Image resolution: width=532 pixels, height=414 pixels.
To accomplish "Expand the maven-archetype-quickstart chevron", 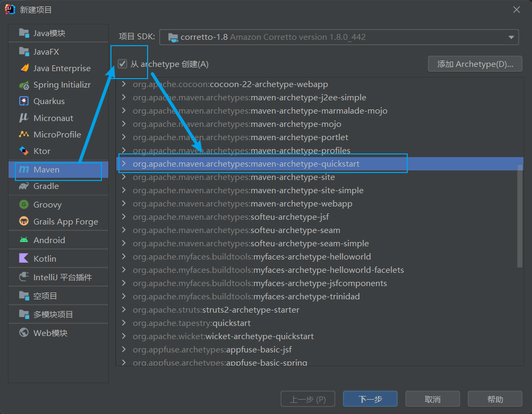I will tap(124, 164).
